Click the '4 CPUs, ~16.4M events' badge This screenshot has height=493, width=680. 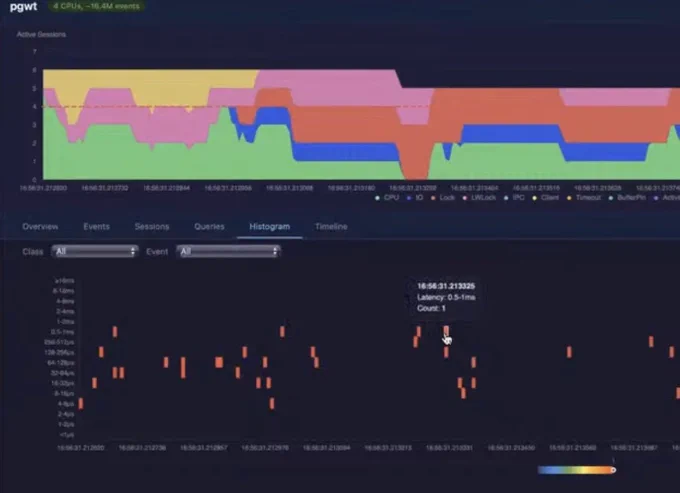(x=96, y=7)
